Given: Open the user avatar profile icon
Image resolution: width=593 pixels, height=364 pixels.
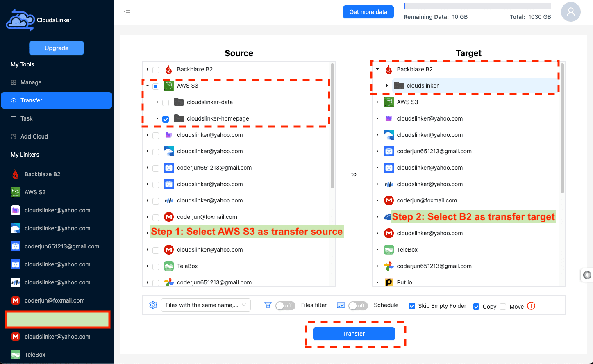Looking at the screenshot, I should click(571, 12).
